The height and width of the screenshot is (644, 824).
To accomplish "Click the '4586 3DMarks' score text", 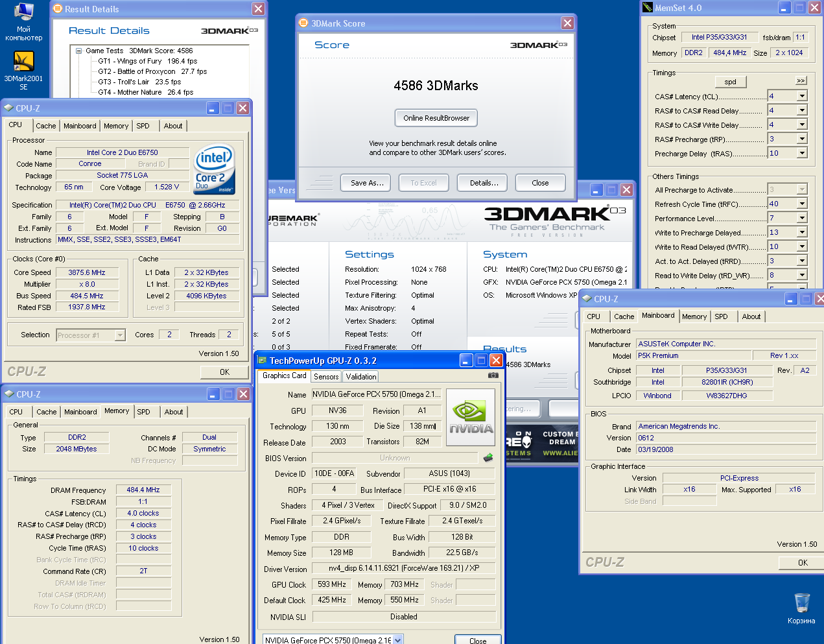I will pos(436,86).
